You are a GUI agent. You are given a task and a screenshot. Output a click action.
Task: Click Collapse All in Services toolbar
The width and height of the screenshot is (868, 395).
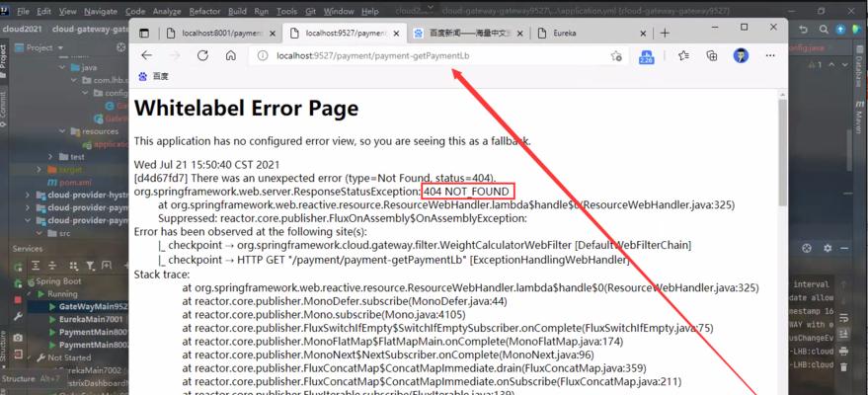52,266
